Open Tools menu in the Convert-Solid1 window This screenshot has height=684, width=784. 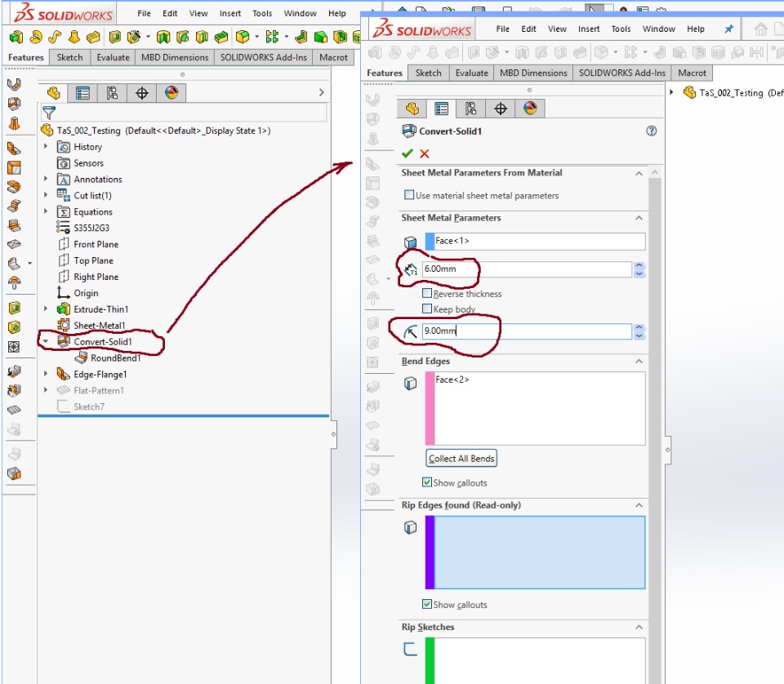click(621, 29)
